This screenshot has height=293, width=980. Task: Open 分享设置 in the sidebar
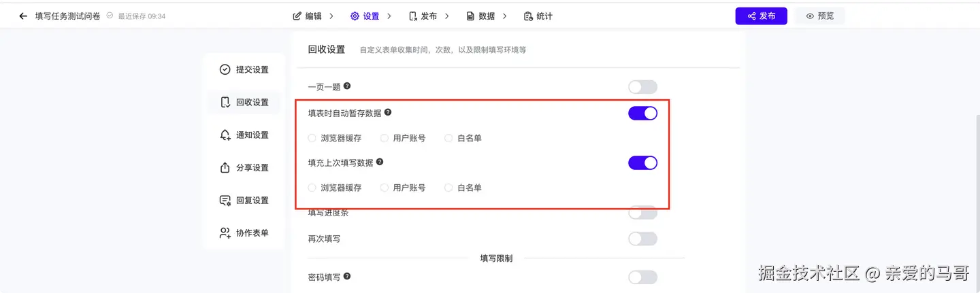pyautogui.click(x=244, y=168)
